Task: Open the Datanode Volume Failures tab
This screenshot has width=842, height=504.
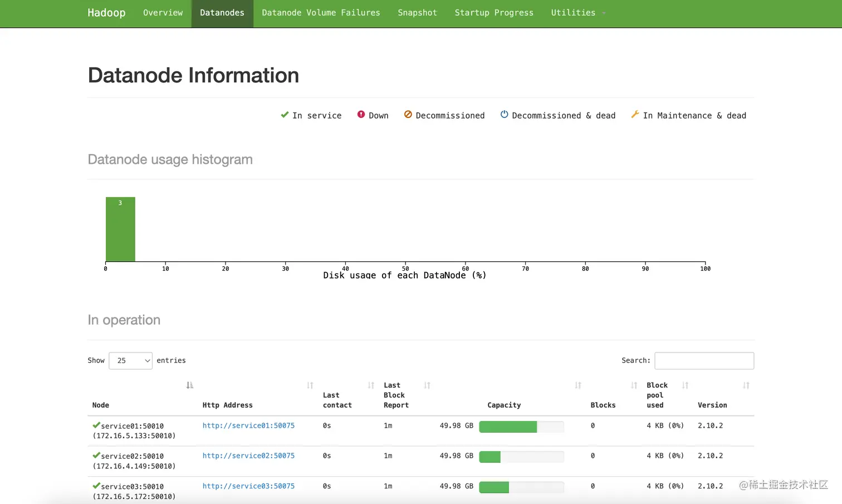Action: tap(321, 13)
